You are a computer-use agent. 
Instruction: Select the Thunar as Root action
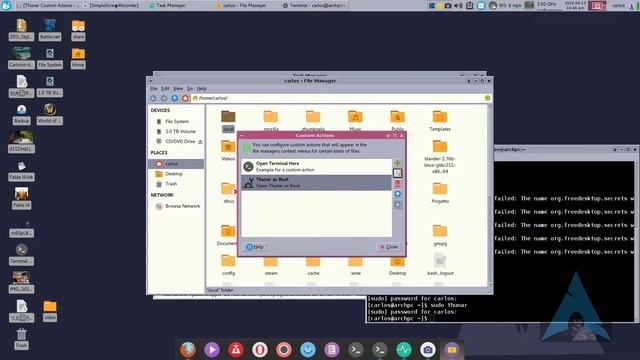tap(316, 182)
